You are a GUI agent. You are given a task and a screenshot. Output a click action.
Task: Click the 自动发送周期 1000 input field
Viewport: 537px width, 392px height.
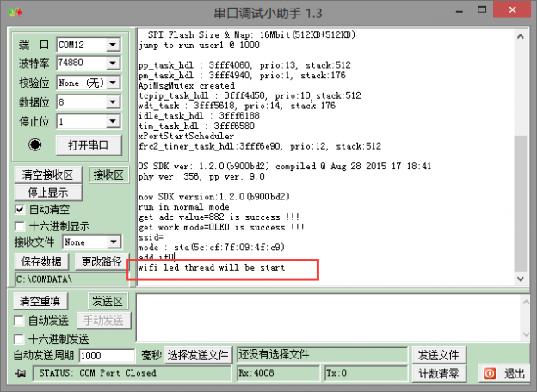click(x=107, y=356)
